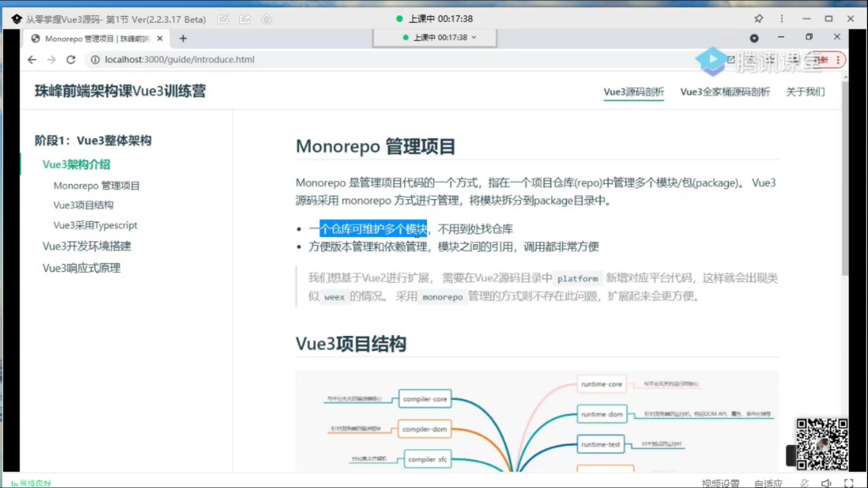Click the inline code platform

coord(577,278)
